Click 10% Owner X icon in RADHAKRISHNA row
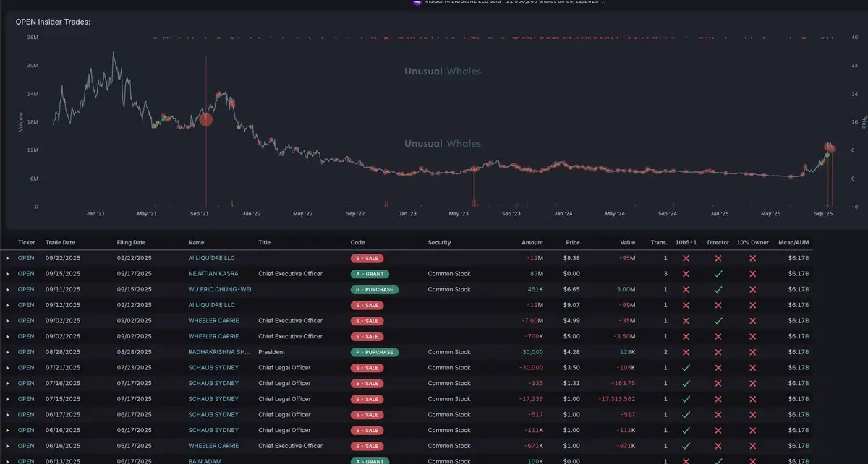The image size is (868, 464). (752, 352)
